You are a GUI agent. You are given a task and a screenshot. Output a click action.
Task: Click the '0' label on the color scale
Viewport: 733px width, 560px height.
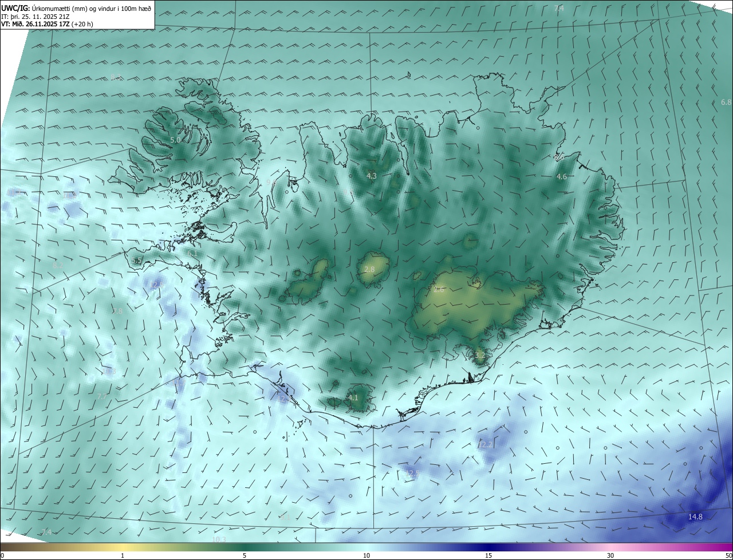pos(2,555)
